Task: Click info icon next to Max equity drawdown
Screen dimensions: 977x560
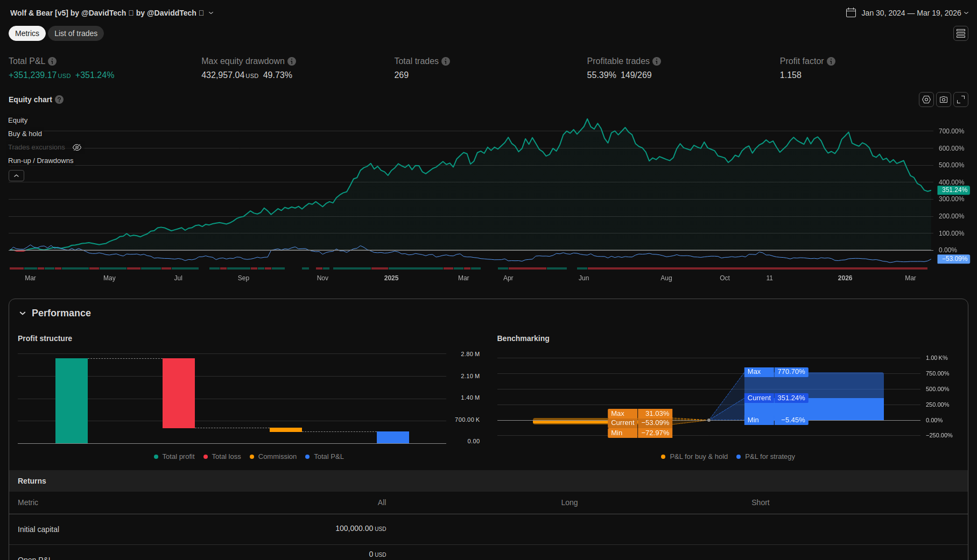Action: (292, 61)
